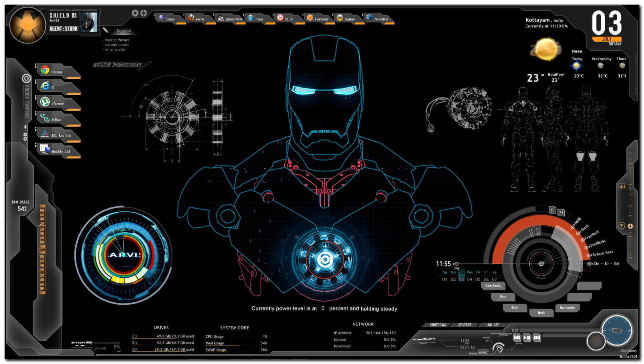Click the large date number 03
The width and height of the screenshot is (644, 364).
606,23
